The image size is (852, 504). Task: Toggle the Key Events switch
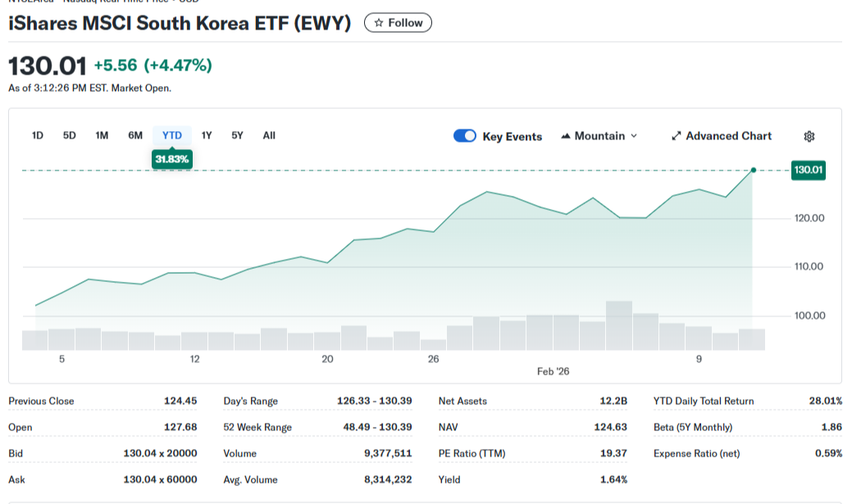[x=465, y=136]
